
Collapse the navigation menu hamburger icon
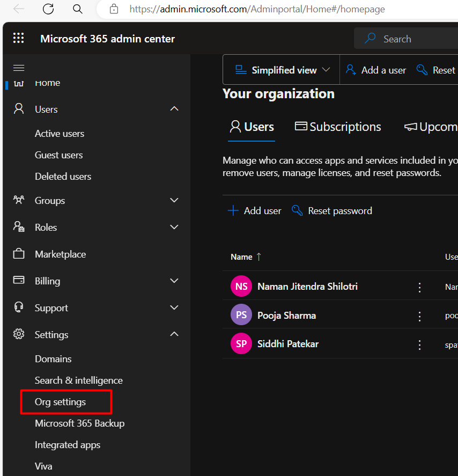19,68
